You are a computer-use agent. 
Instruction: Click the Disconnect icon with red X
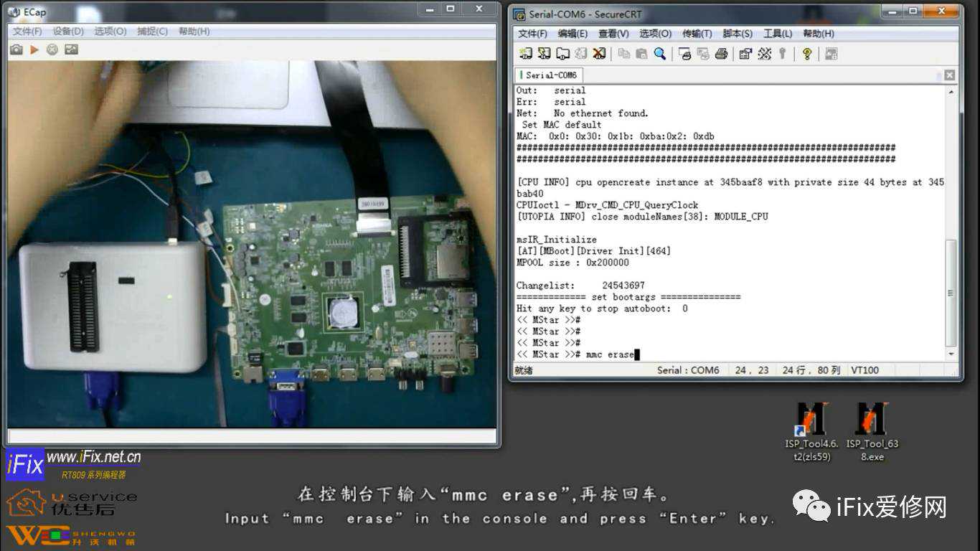600,54
